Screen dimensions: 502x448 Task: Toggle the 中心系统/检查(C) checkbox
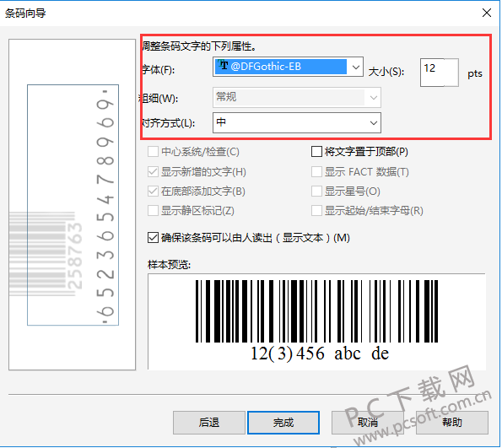(153, 152)
